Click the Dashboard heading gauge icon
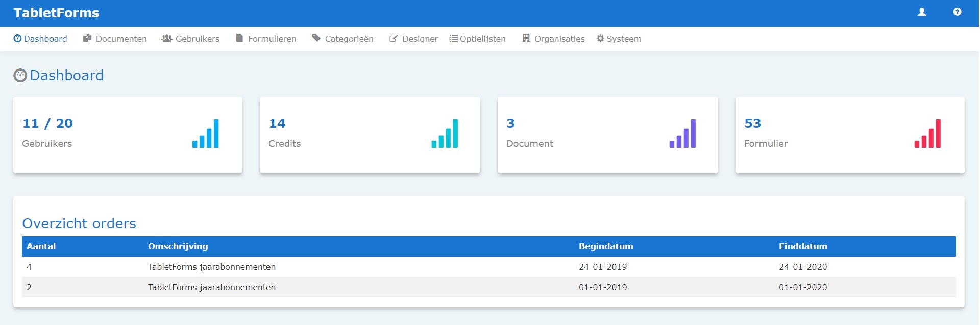980x325 pixels. click(20, 76)
